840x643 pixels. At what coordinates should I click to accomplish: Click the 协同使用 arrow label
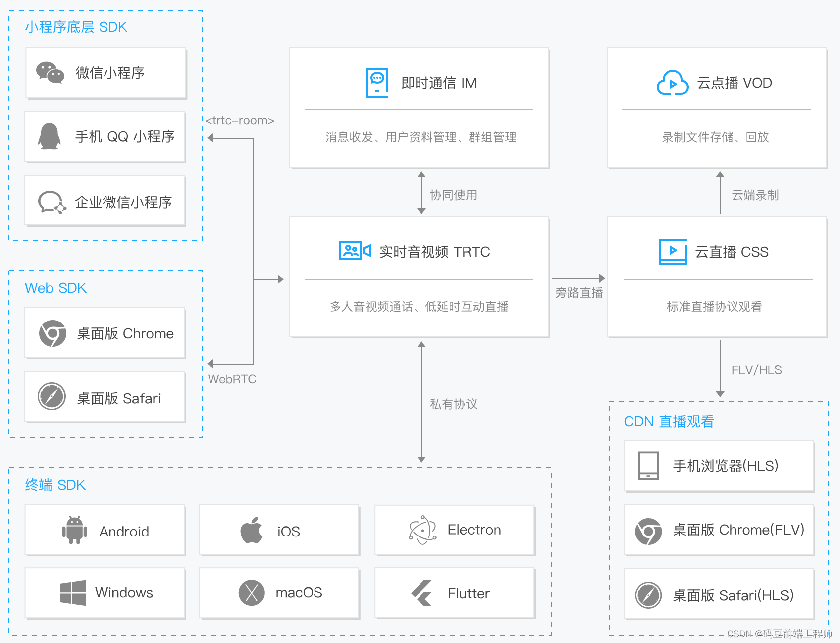[x=453, y=195]
